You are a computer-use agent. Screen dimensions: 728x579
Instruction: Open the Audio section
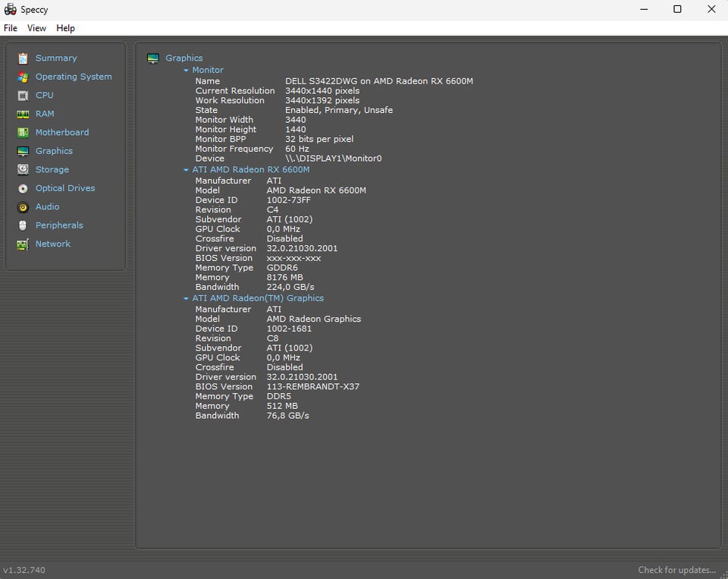[47, 206]
